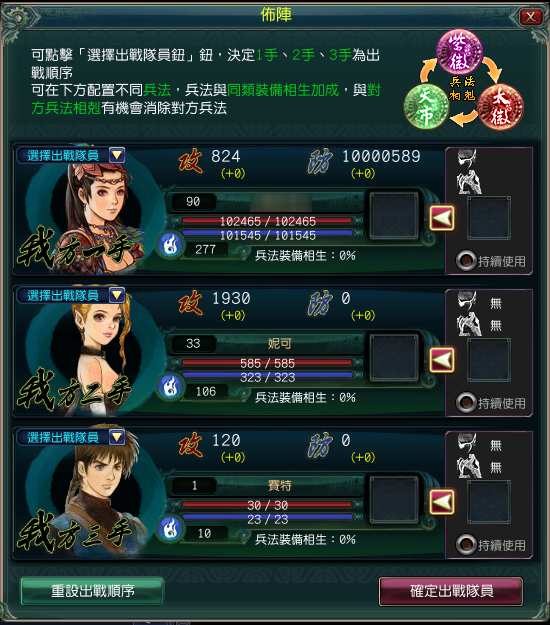Click the red 太微 orb icon

pyautogui.click(x=500, y=106)
